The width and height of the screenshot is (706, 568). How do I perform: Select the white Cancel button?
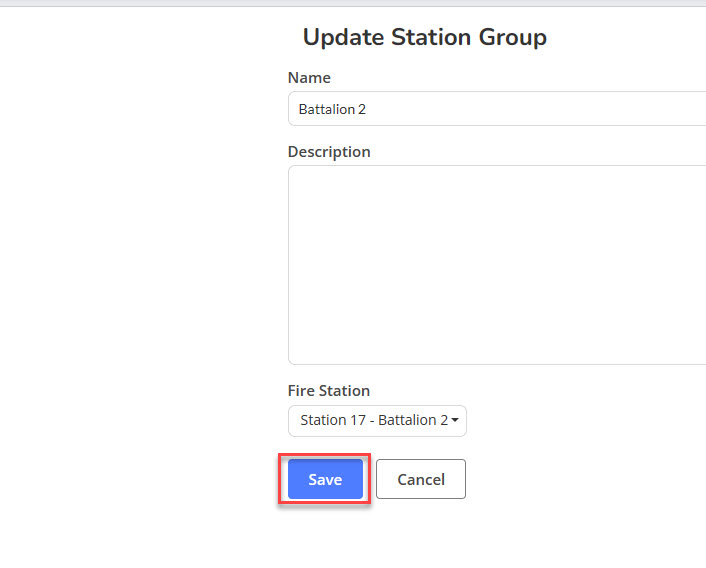[421, 479]
